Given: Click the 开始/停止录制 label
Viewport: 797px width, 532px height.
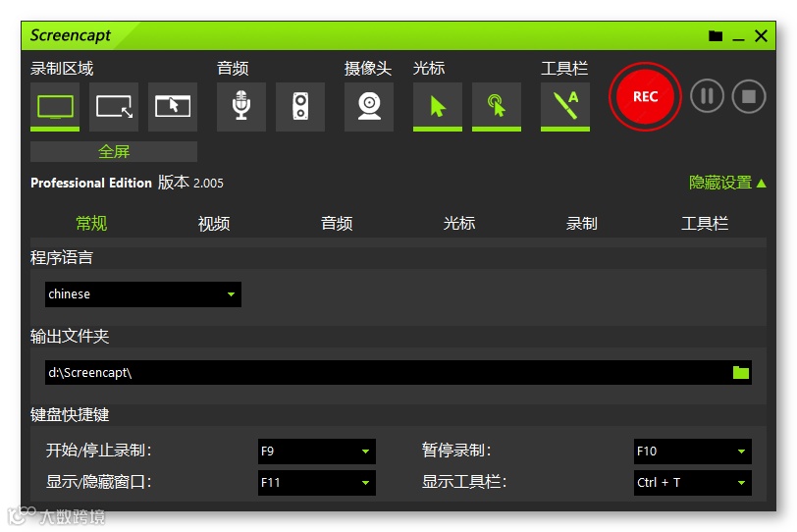Looking at the screenshot, I should [98, 451].
